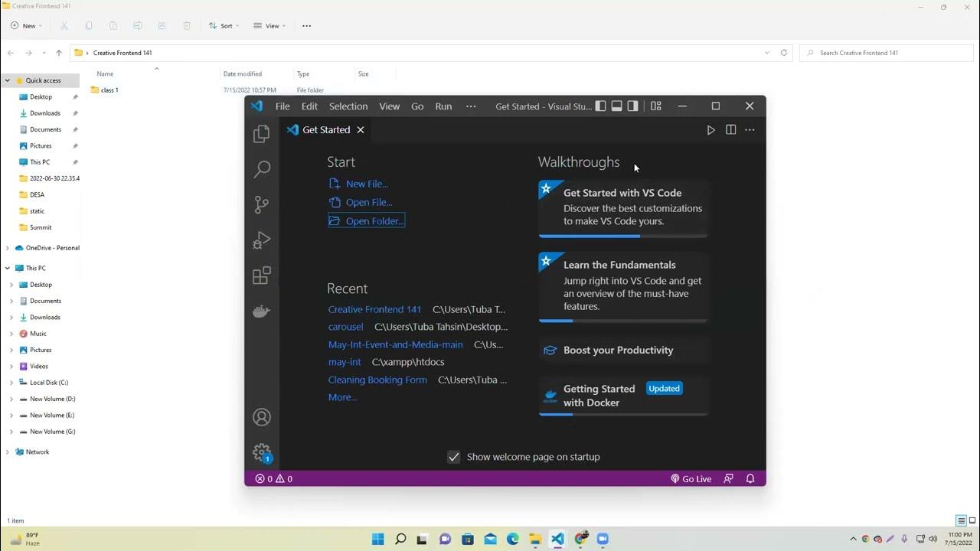The width and height of the screenshot is (980, 551).
Task: Open the Edit menu in VS Code
Action: [x=309, y=106]
